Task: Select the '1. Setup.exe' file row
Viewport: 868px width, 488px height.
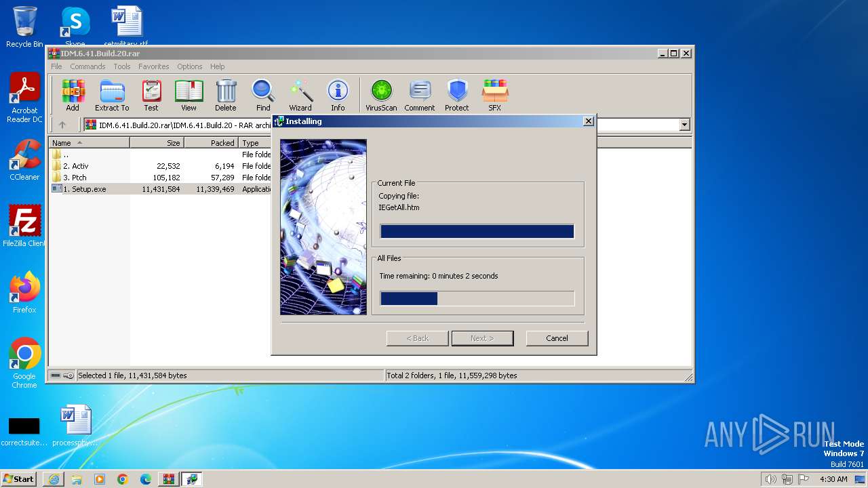Action: click(161, 189)
